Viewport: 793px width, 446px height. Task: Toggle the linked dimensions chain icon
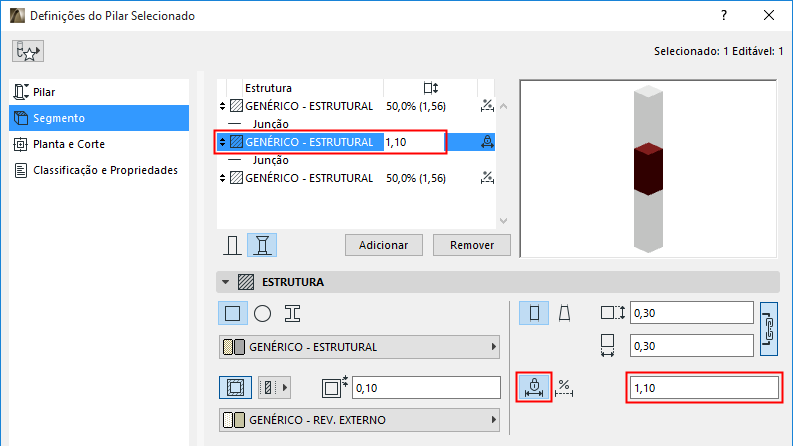point(769,329)
